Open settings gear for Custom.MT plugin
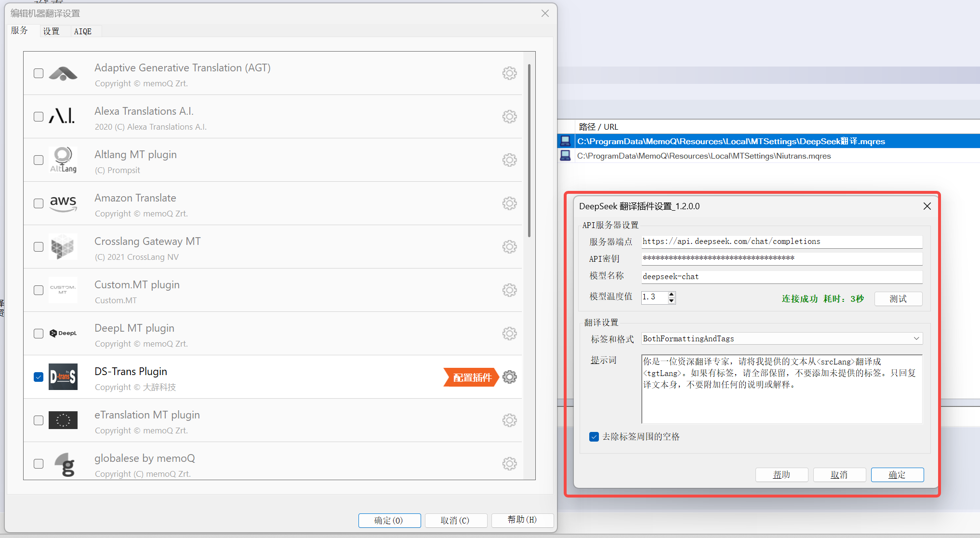980x538 pixels. click(x=509, y=290)
